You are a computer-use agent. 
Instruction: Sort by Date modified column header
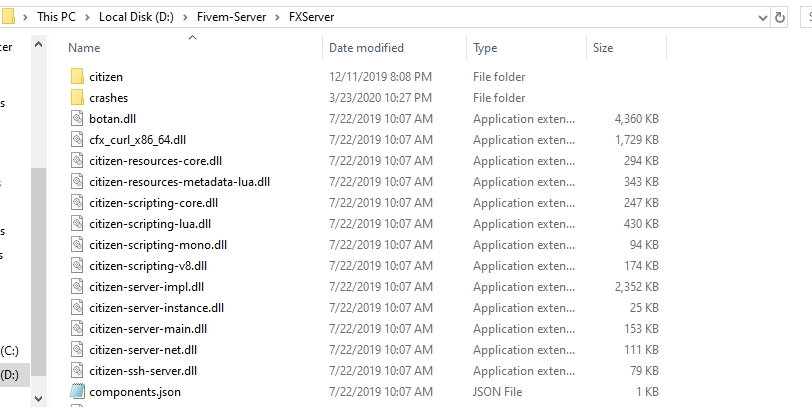(366, 48)
